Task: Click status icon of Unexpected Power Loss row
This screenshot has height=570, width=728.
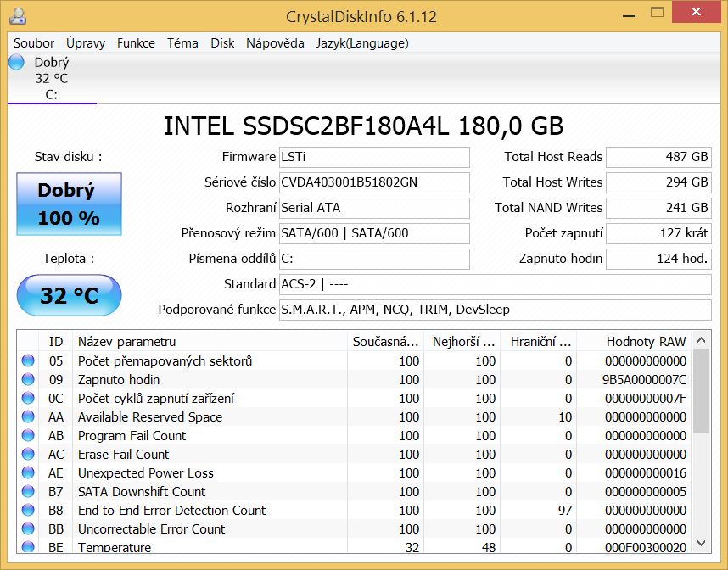Action: (29, 473)
